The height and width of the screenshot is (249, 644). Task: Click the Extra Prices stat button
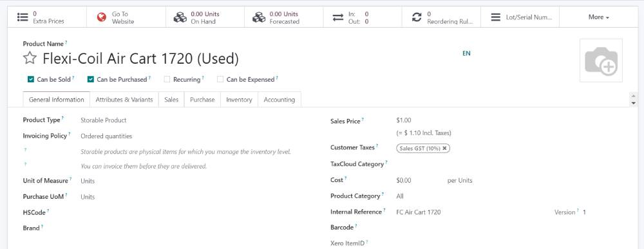click(47, 17)
